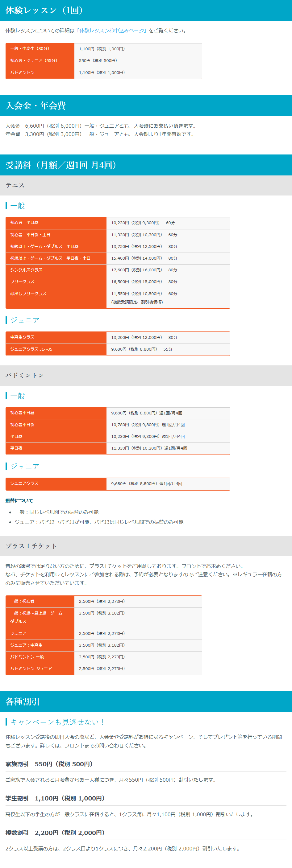Click the 複数割引 2,200円 heading
This screenshot has width=292, height=868.
[55, 833]
